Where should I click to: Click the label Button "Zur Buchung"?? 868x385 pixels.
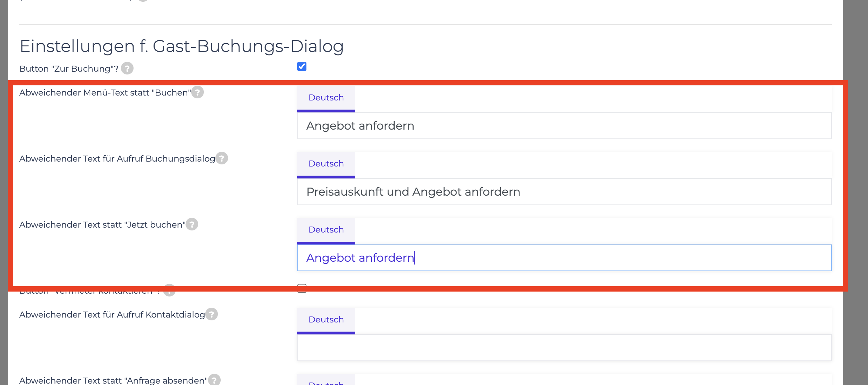pos(69,68)
